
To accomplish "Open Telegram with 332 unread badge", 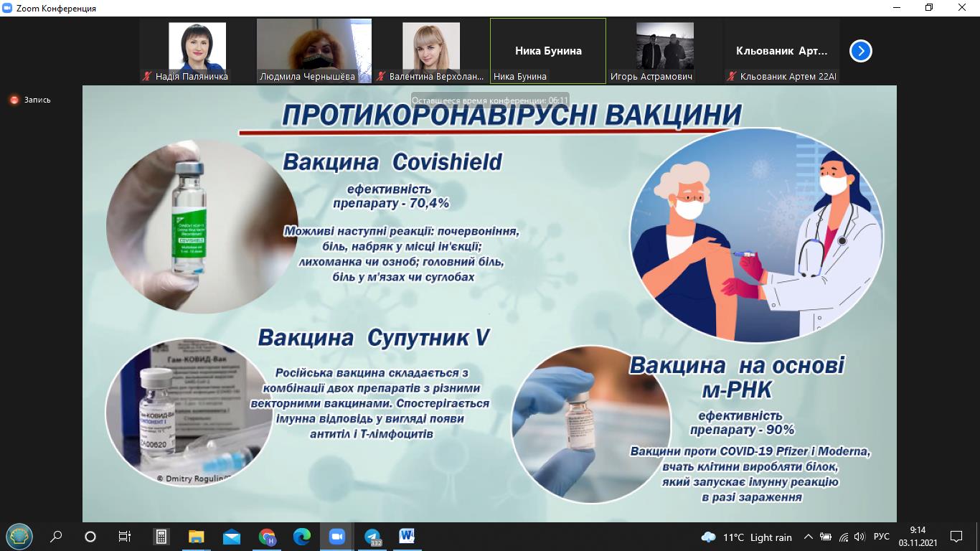I will [372, 537].
